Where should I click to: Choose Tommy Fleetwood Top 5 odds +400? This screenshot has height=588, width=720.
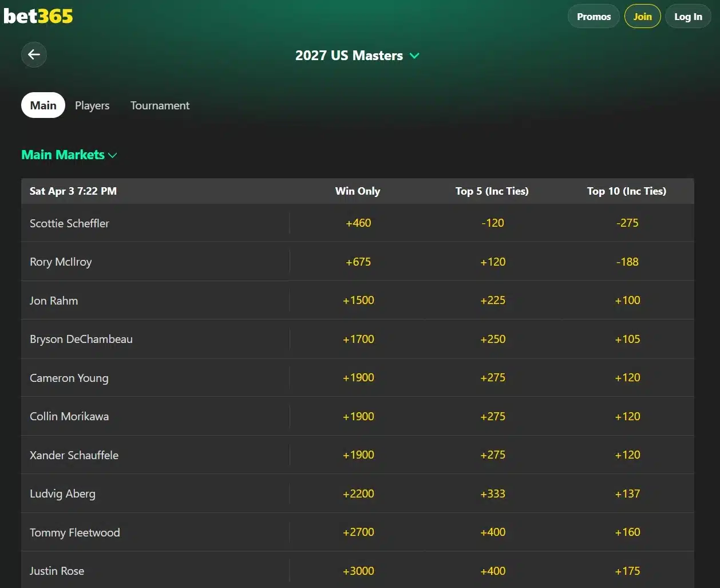click(x=493, y=532)
